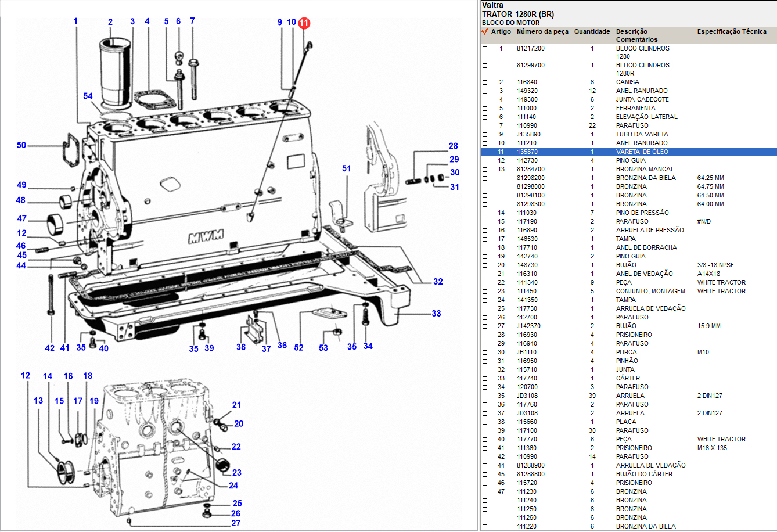Tick the checkbox for part 116840 CAMISA
Image resolution: width=777 pixels, height=532 pixels.
485,82
